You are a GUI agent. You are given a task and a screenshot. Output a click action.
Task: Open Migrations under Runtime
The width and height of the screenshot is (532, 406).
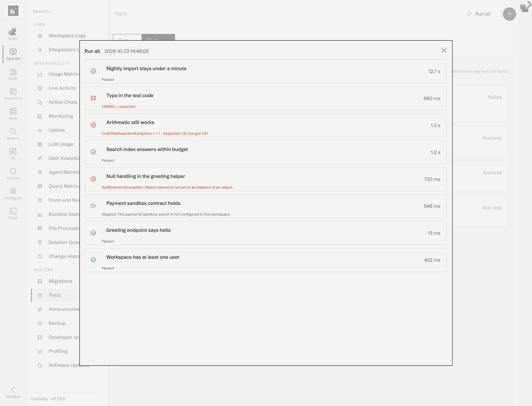pyautogui.click(x=61, y=281)
